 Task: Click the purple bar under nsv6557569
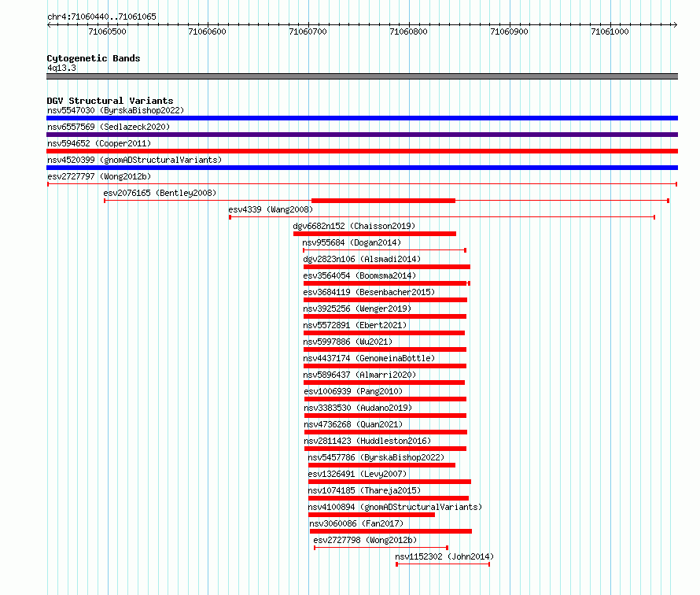(362, 135)
